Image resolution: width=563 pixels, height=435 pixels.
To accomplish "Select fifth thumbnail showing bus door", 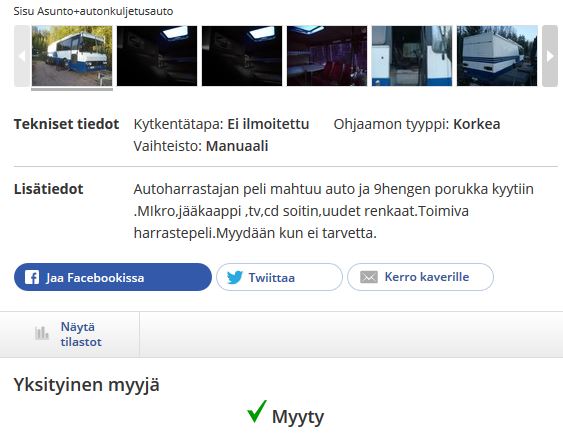I will (412, 56).
